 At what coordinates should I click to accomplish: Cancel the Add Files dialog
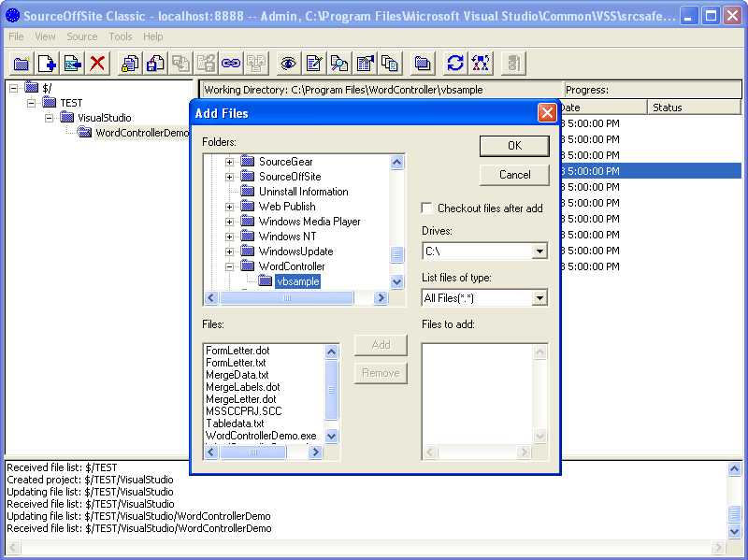coord(514,175)
